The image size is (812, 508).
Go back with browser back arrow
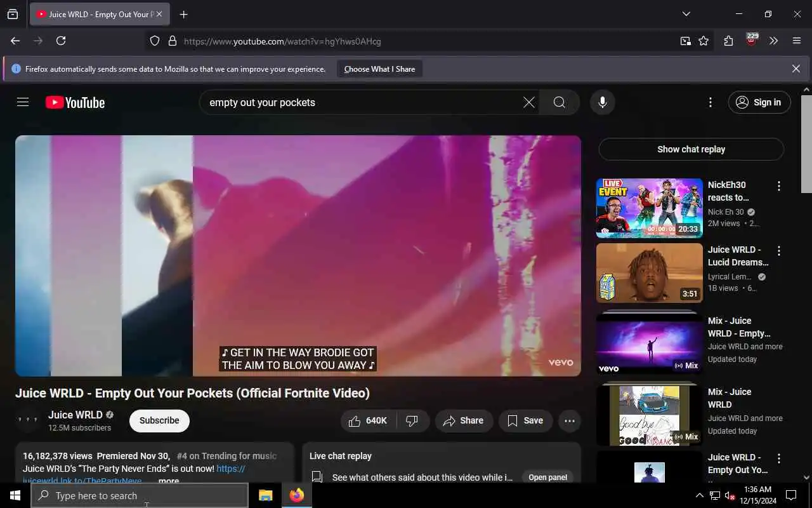15,41
